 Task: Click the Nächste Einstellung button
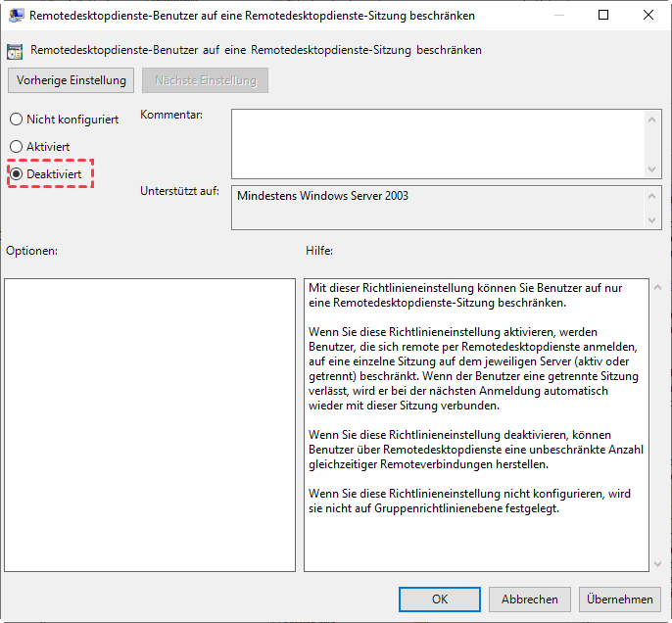click(205, 80)
